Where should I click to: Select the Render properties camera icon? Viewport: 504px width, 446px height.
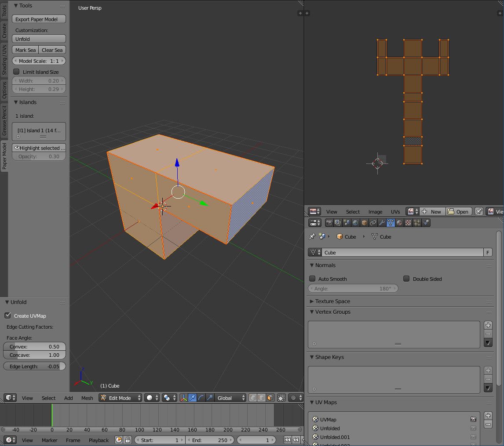pos(329,223)
